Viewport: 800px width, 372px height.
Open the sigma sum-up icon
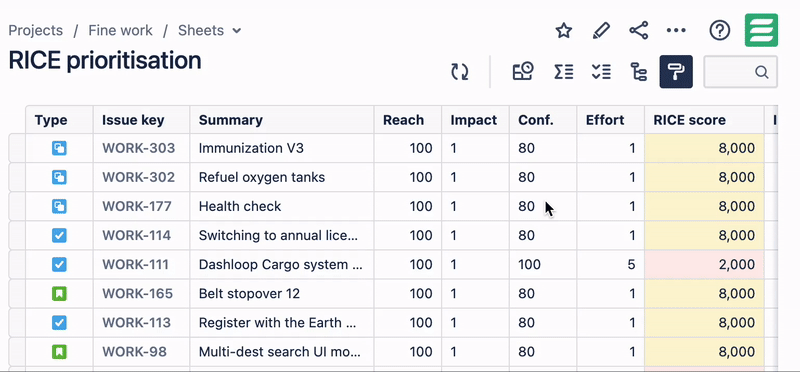pyautogui.click(x=564, y=71)
